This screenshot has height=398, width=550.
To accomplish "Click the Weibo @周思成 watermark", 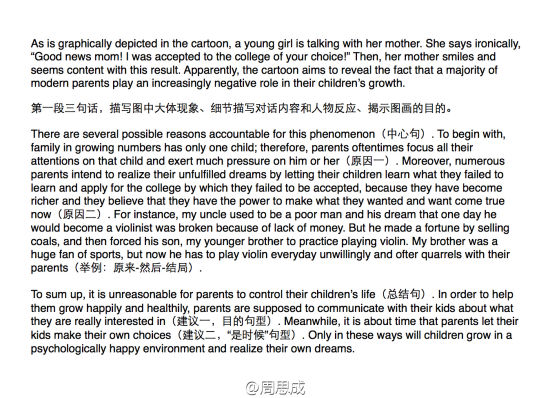I will pyautogui.click(x=276, y=387).
